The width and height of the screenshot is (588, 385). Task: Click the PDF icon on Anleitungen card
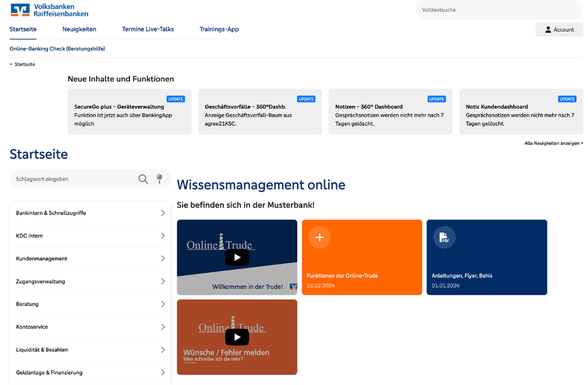[444, 237]
